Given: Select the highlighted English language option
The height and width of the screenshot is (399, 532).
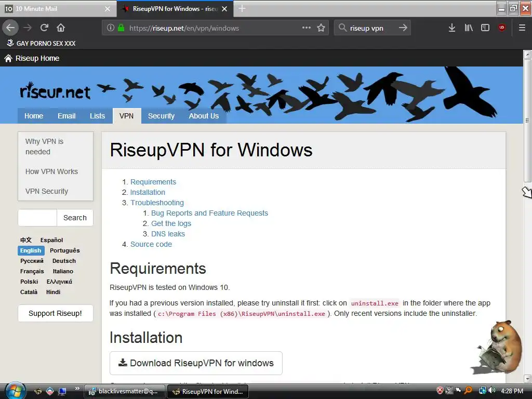Looking at the screenshot, I should 31,250.
